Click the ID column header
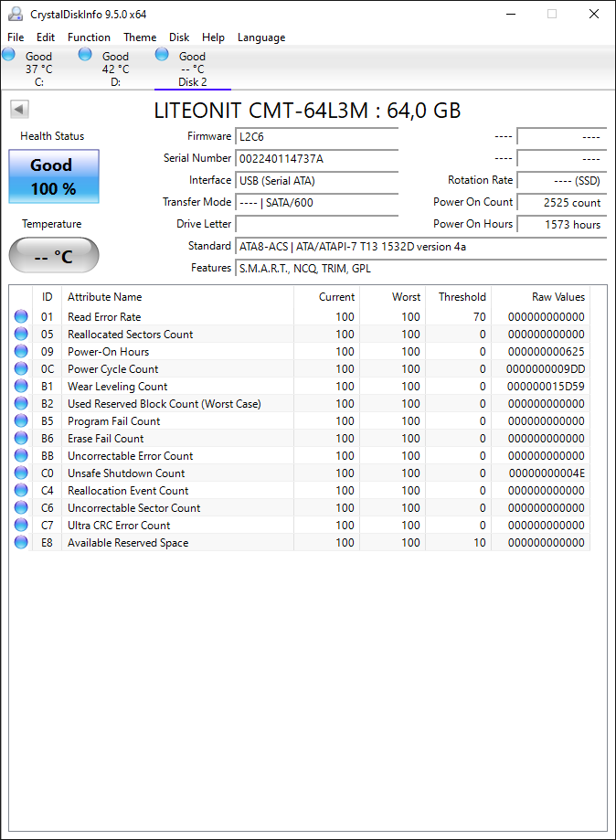Screen dimensions: 616x840 [x=48, y=297]
